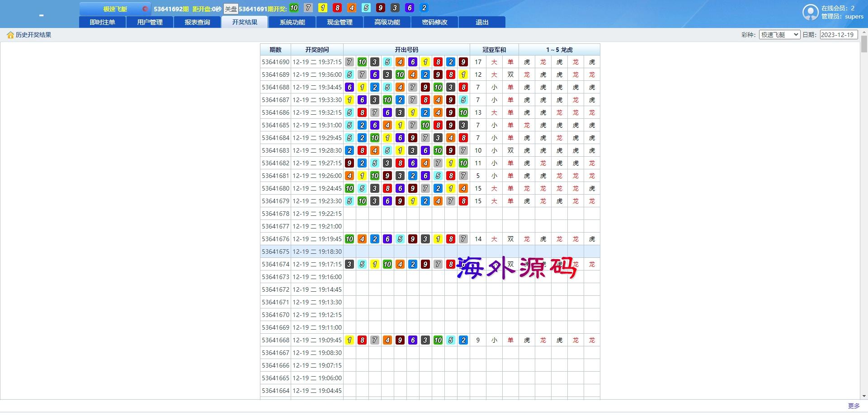Click the cyan 5 ball in header draw result
Image resolution: width=868 pixels, height=415 pixels.
[x=366, y=8]
